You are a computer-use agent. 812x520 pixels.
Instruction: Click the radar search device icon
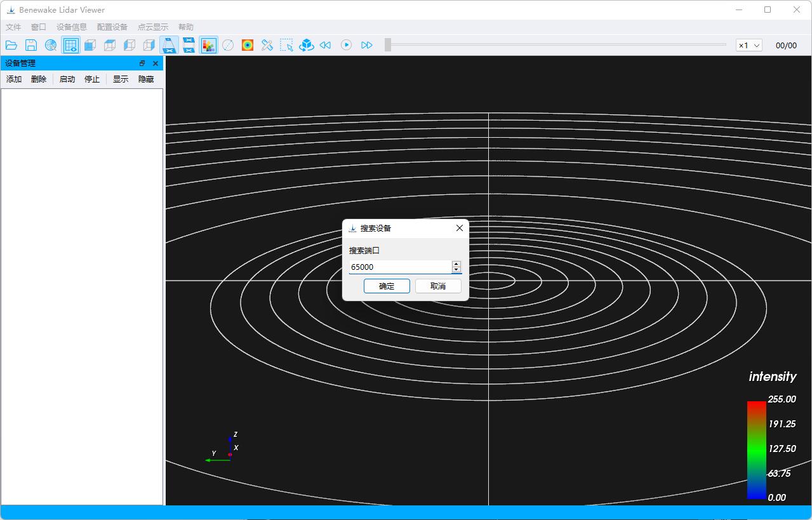pyautogui.click(x=51, y=45)
